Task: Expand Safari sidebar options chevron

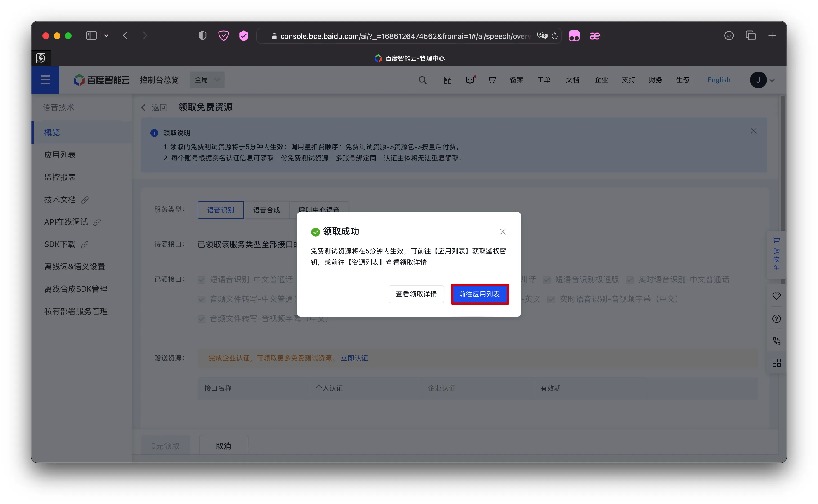Action: tap(106, 36)
